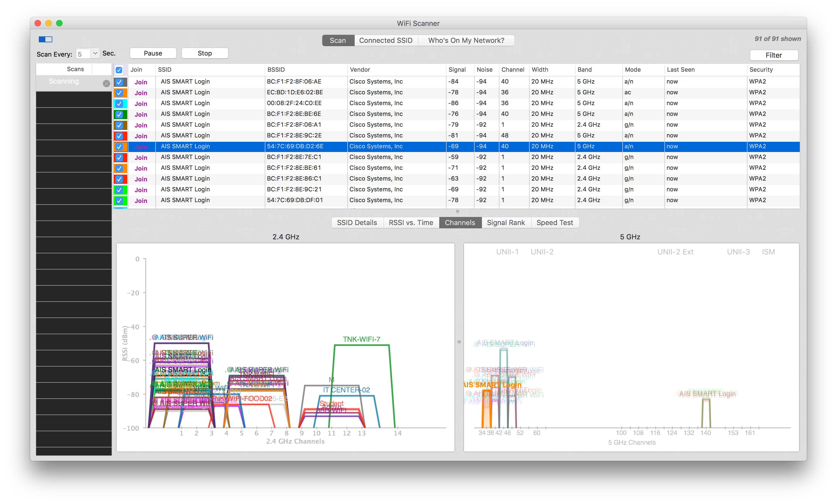Sort by Security column header

pos(773,70)
